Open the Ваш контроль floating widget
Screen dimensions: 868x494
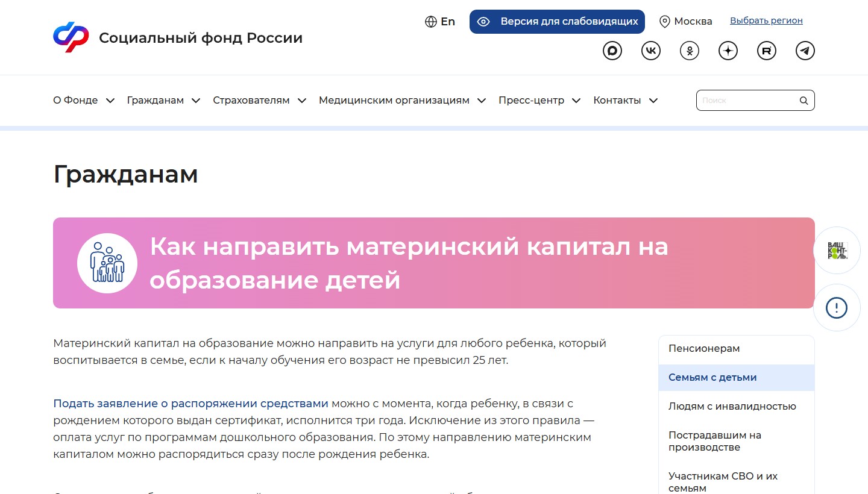(837, 250)
